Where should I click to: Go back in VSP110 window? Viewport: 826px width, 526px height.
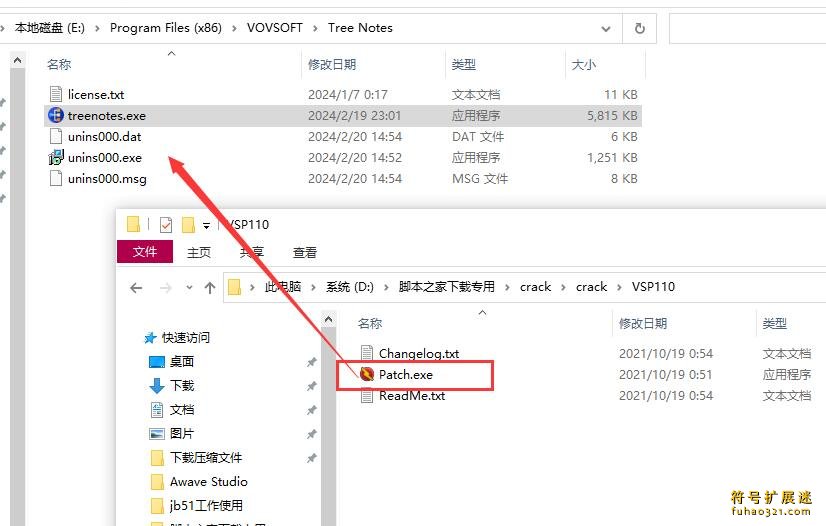(136, 287)
